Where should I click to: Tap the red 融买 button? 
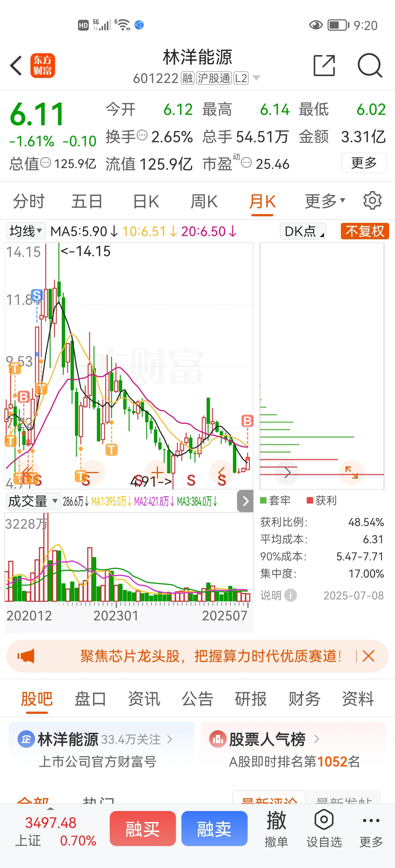tap(143, 829)
